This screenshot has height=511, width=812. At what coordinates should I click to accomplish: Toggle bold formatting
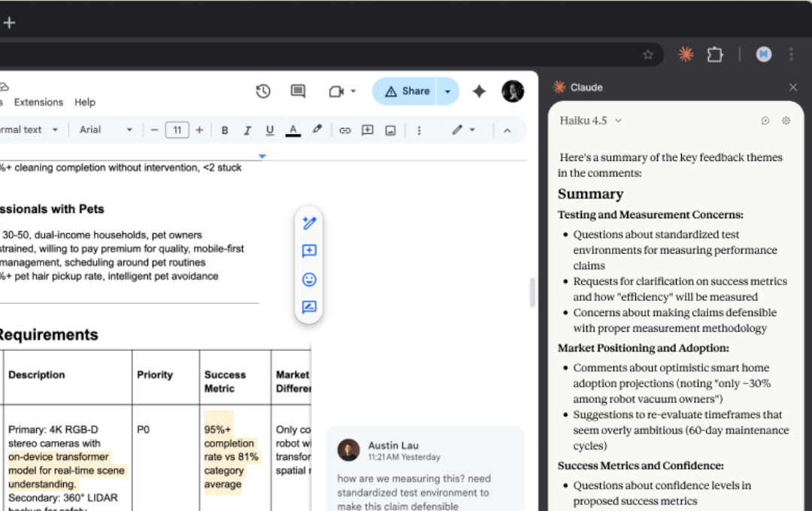click(225, 130)
